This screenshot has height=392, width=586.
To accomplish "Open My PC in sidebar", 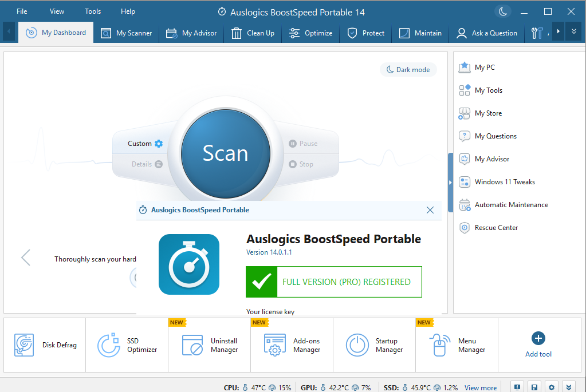I will pyautogui.click(x=477, y=68).
